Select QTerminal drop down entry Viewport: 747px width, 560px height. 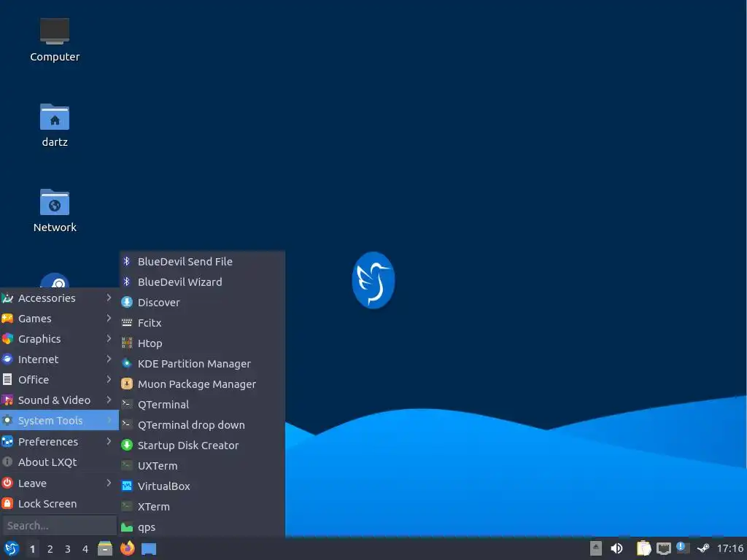coord(203,425)
